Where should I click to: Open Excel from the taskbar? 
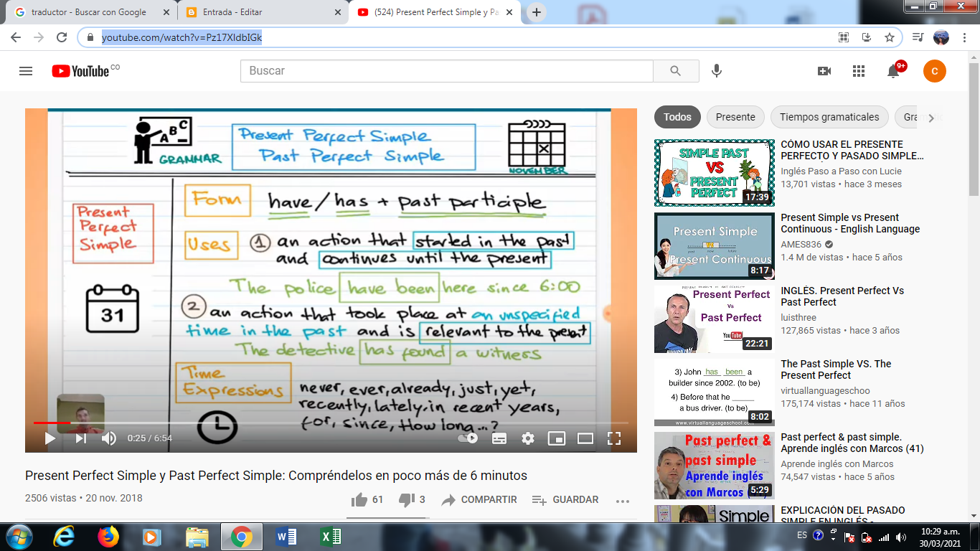pos(330,537)
